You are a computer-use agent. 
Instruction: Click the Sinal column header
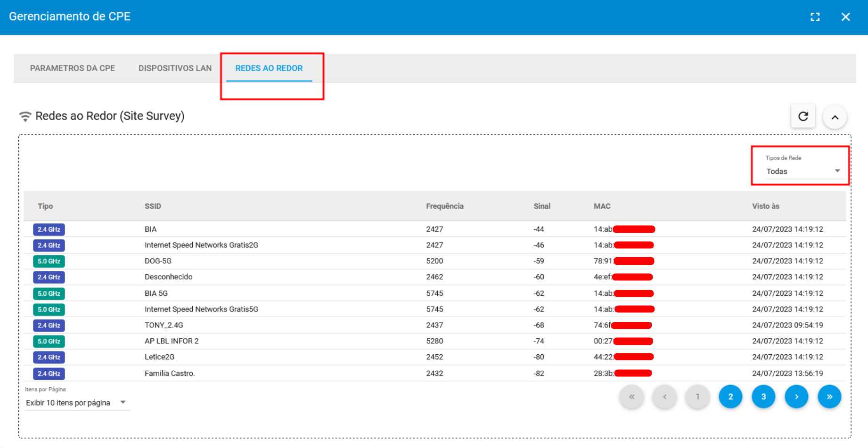click(542, 206)
